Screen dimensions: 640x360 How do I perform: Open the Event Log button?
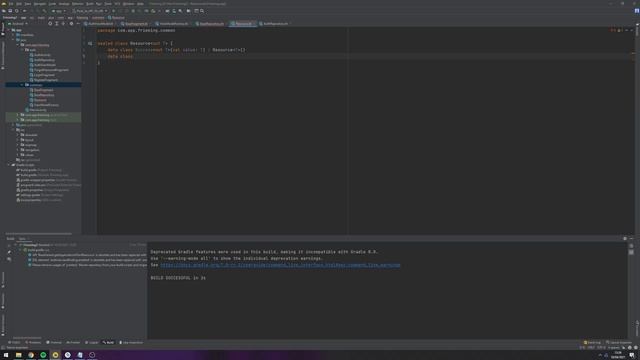[593, 342]
